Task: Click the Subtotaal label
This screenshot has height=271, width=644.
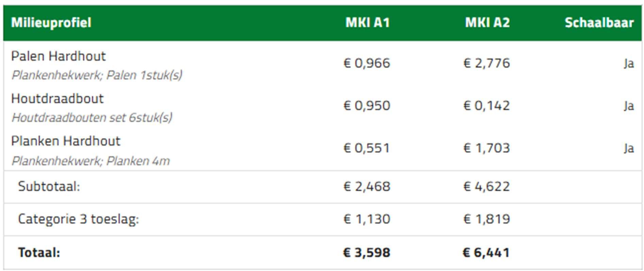Action: (x=49, y=187)
